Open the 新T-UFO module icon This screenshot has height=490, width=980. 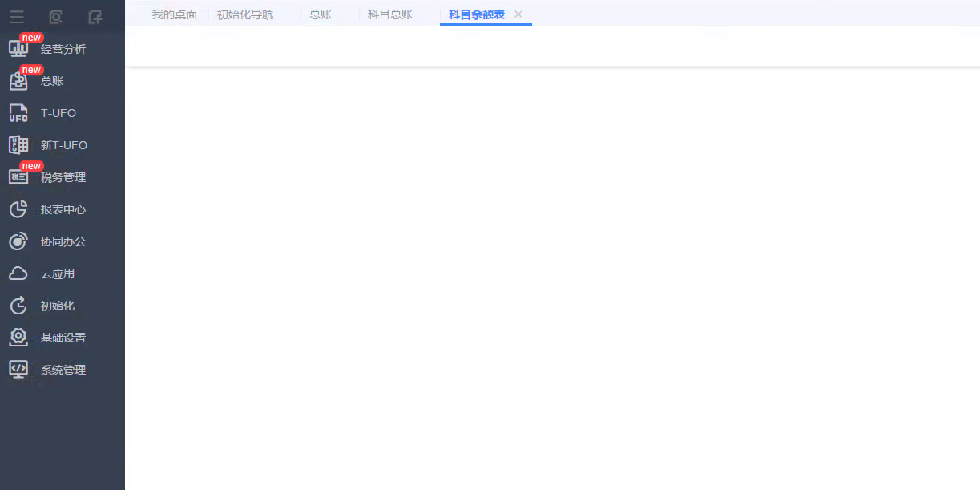point(18,145)
